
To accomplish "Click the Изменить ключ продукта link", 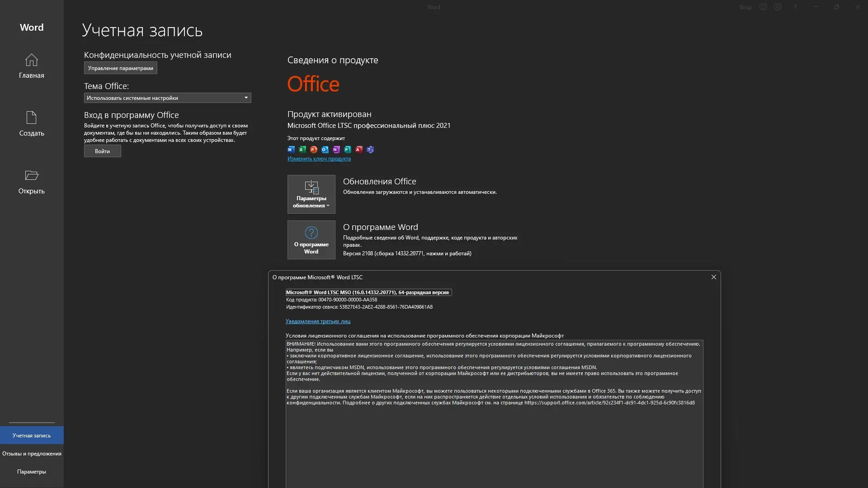I will tap(319, 159).
